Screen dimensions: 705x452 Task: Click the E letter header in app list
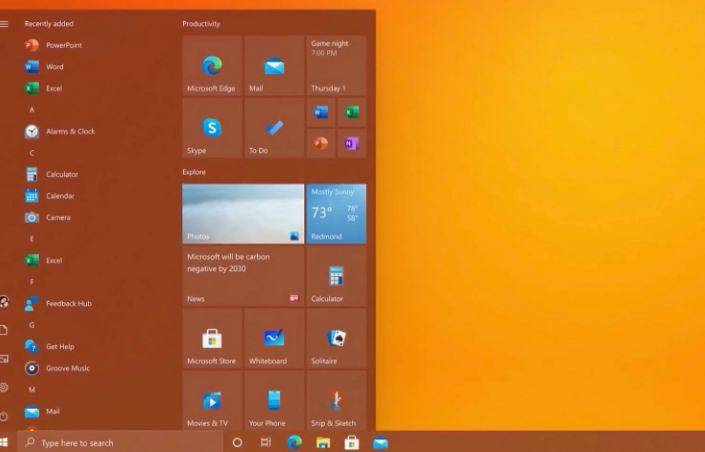point(31,239)
